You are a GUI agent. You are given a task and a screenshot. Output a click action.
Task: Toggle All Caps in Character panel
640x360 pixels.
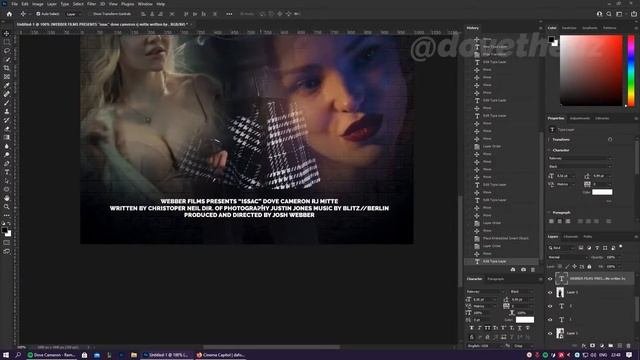(x=487, y=328)
